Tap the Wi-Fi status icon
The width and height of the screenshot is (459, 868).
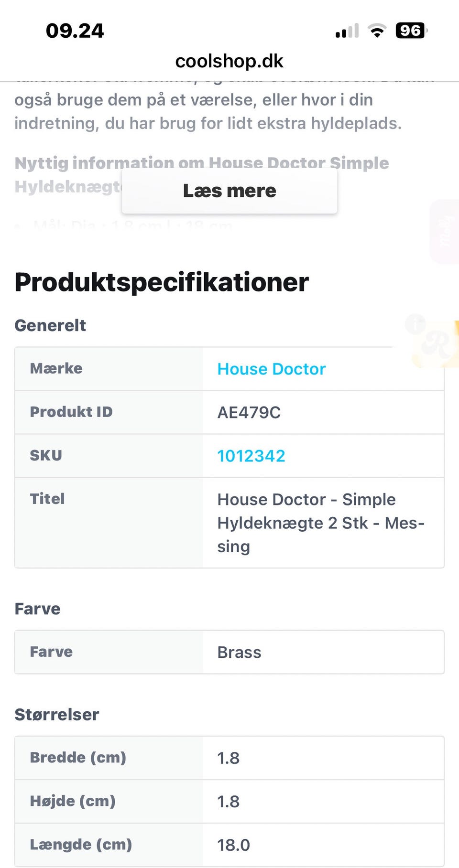pyautogui.click(x=377, y=31)
